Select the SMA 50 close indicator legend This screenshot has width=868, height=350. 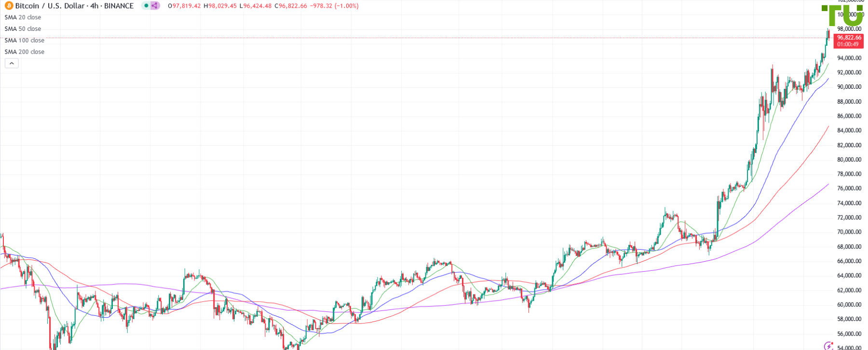tap(23, 29)
